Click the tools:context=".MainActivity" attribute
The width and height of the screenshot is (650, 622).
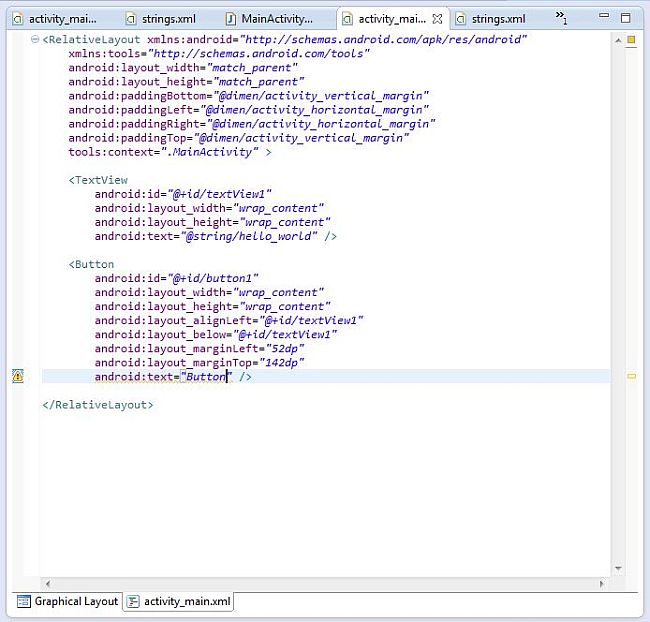[x=164, y=152]
